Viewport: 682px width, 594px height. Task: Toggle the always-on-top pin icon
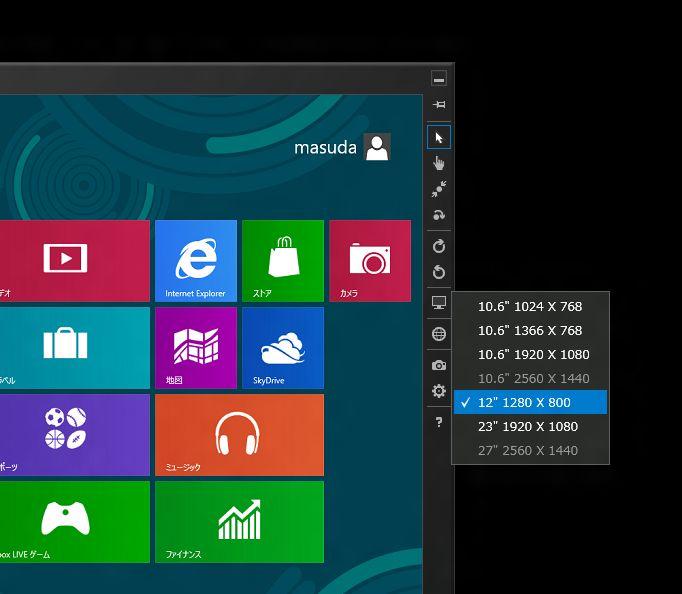point(438,105)
